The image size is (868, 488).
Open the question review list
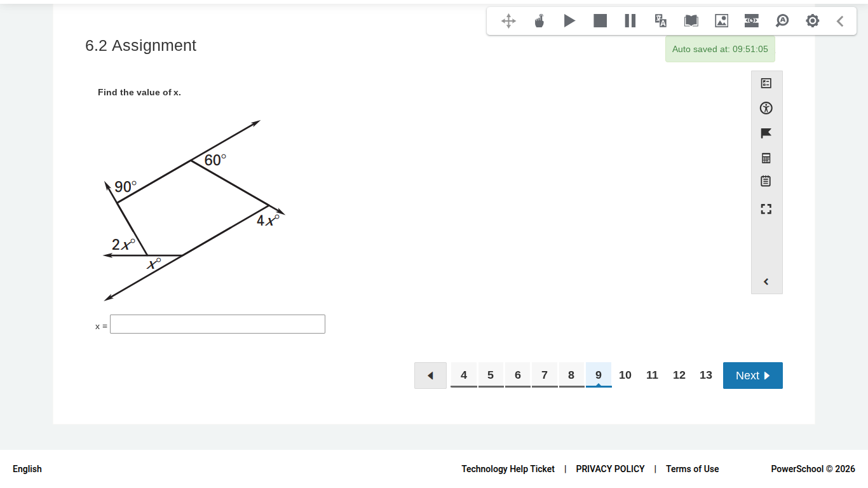(x=766, y=83)
